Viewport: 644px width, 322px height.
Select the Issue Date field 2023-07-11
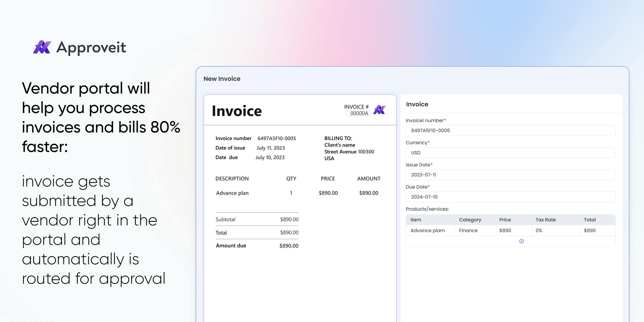click(x=511, y=175)
